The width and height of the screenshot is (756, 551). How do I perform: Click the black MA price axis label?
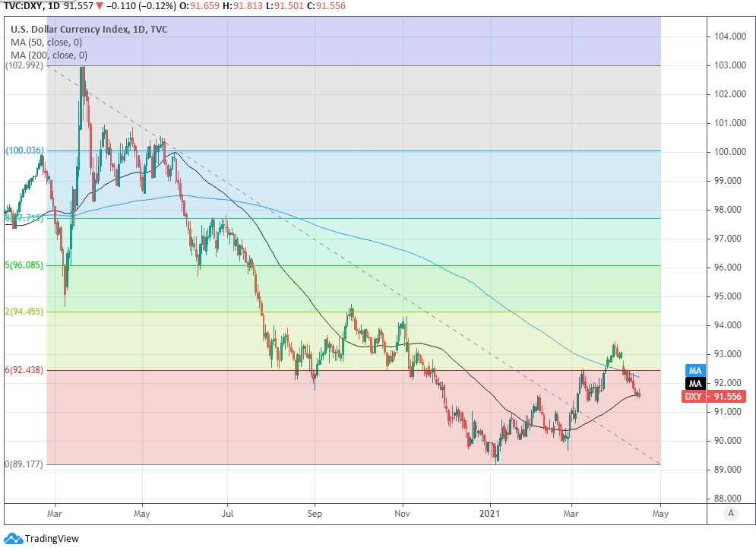point(694,384)
